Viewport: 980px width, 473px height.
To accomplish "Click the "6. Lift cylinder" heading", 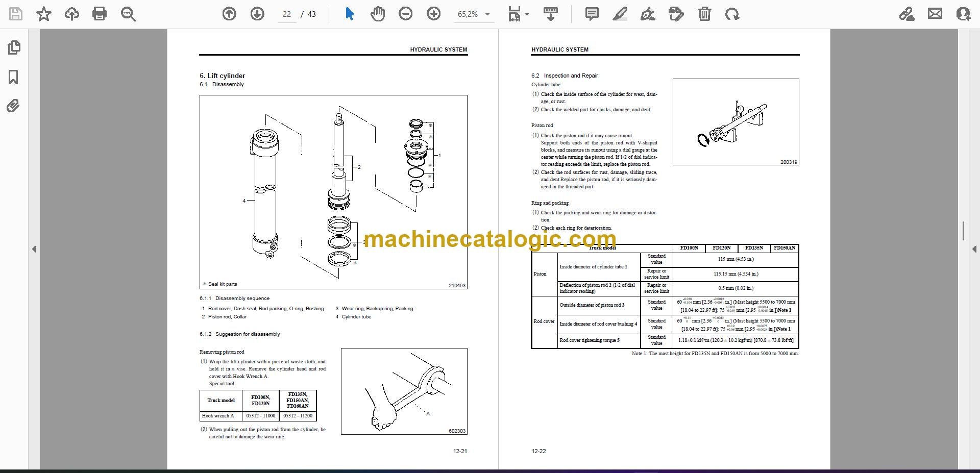I will click(222, 76).
